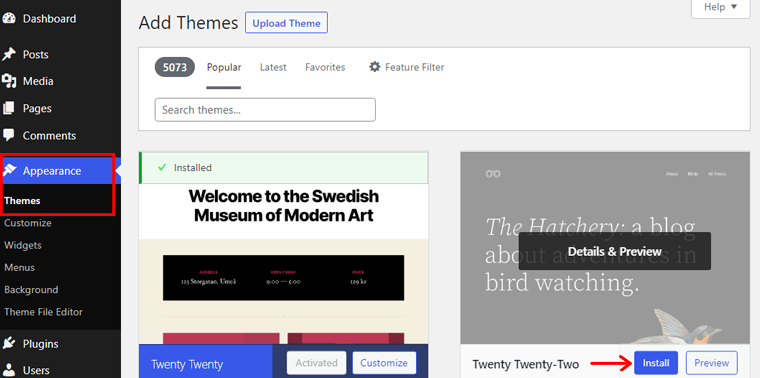Click the Customize button for Twenty Twenty
This screenshot has width=760, height=378.
[384, 362]
